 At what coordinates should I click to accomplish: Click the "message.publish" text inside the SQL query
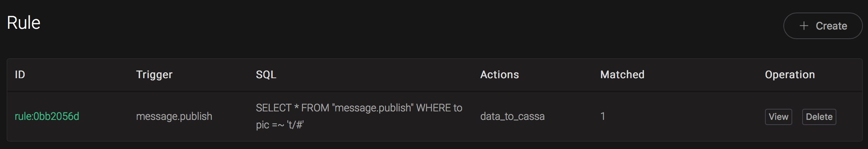click(x=373, y=108)
